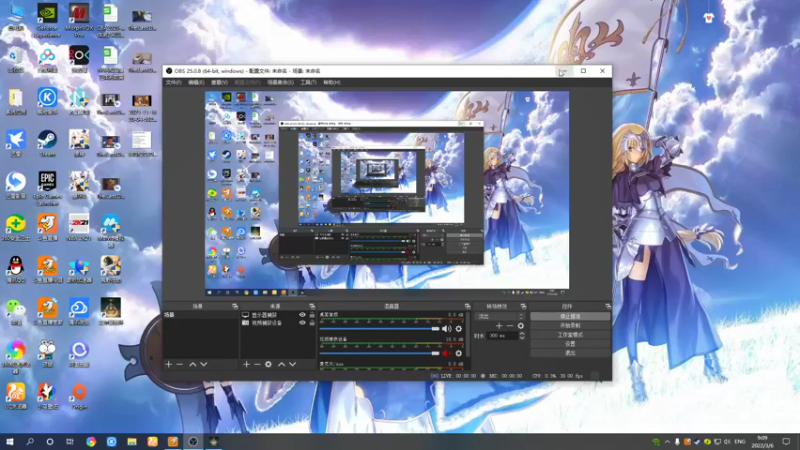Open the 淡出 transition type dropdown
This screenshot has height=450, width=800.
[499, 316]
